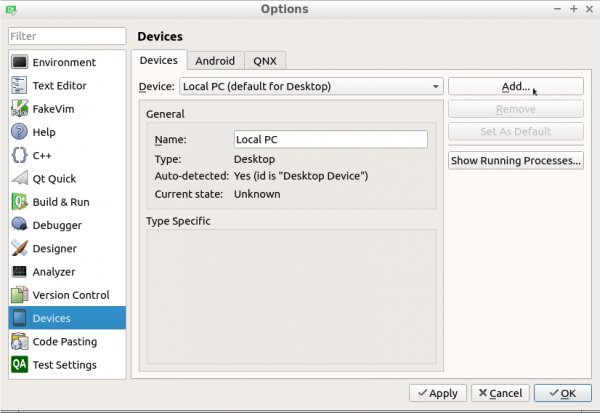
Task: Open the Analyzer settings icon
Action: point(19,271)
